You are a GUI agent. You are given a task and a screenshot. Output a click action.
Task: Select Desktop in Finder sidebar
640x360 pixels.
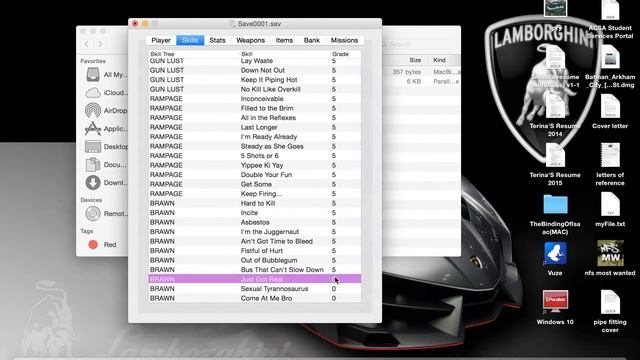106,147
